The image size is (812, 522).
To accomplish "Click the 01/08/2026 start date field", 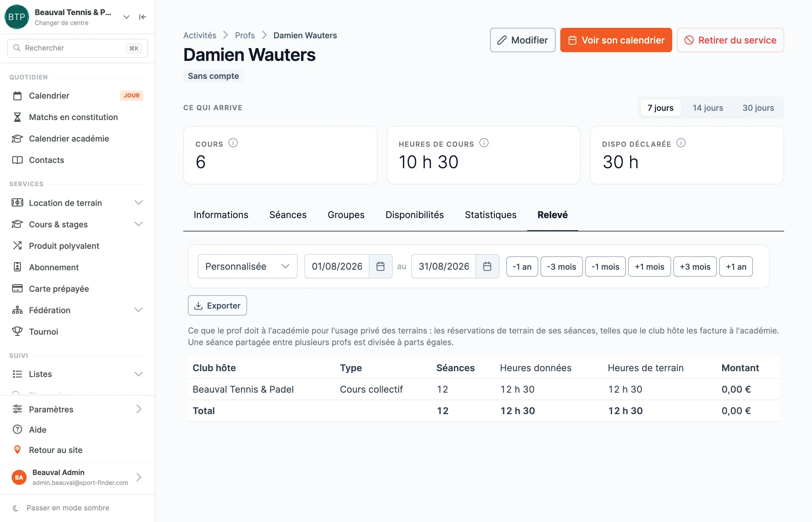I will coord(337,267).
